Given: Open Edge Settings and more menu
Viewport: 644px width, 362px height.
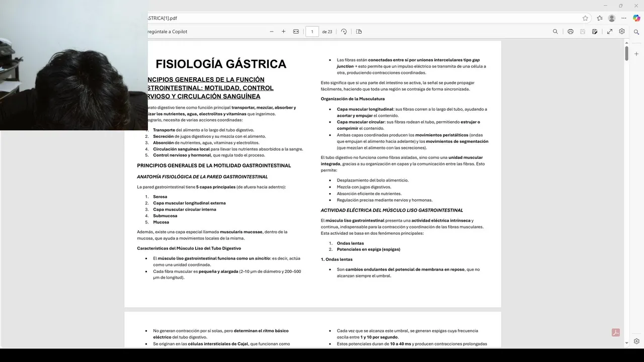Looking at the screenshot, I should pos(624,18).
